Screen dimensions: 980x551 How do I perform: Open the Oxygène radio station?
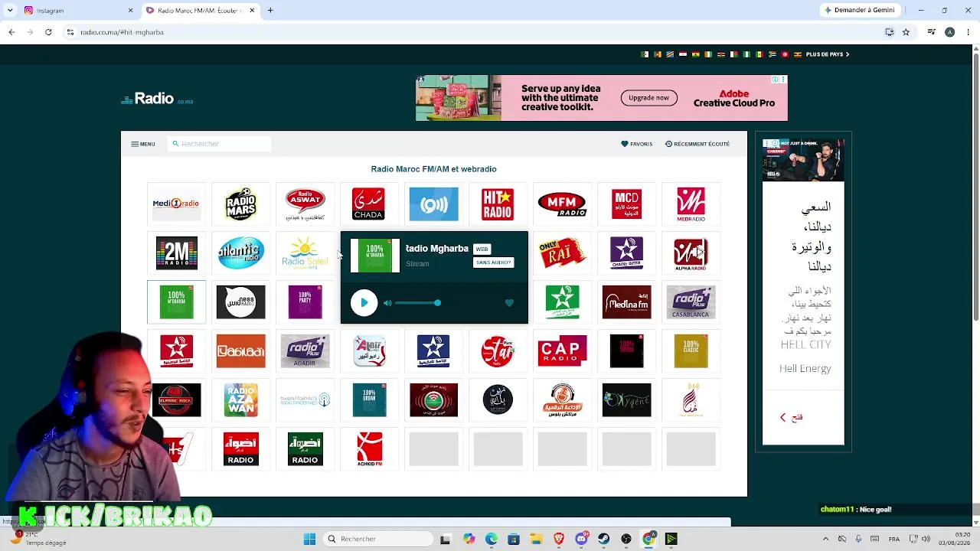pos(626,400)
